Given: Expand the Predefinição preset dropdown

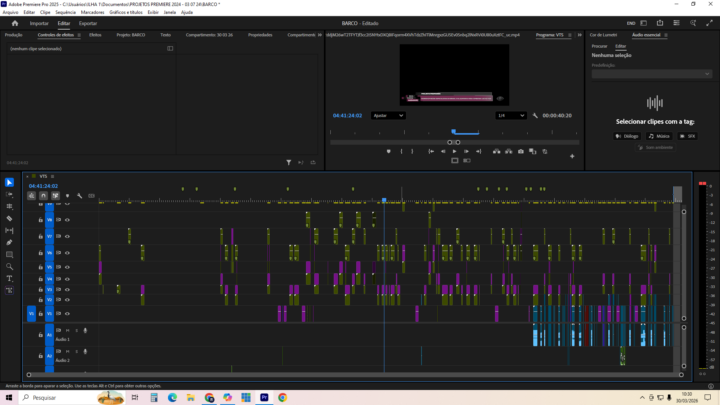Looking at the screenshot, I should (x=650, y=74).
